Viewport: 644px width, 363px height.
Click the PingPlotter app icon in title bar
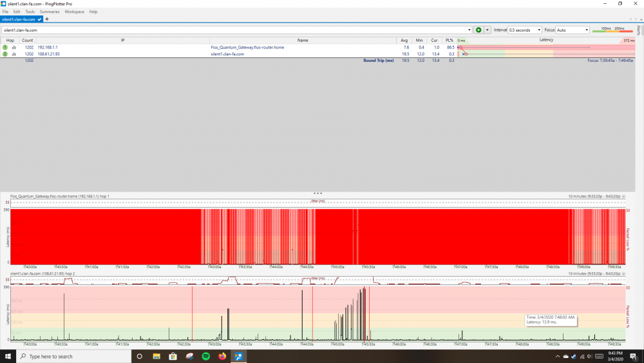click(x=3, y=4)
